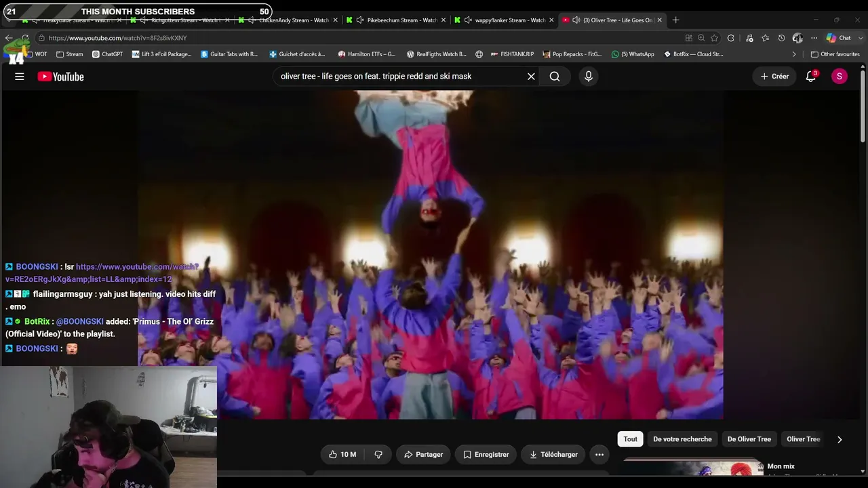Image resolution: width=868 pixels, height=488 pixels.
Task: Submit search with the magnifier button
Action: (x=555, y=77)
